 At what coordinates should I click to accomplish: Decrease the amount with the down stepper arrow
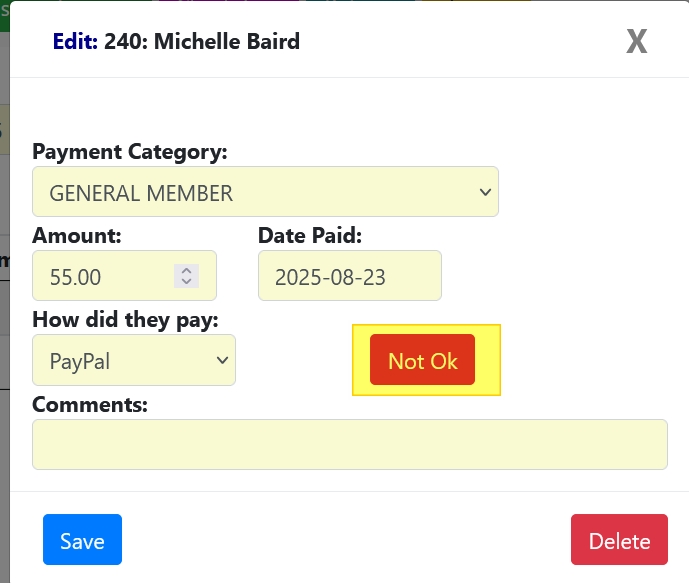(x=187, y=282)
